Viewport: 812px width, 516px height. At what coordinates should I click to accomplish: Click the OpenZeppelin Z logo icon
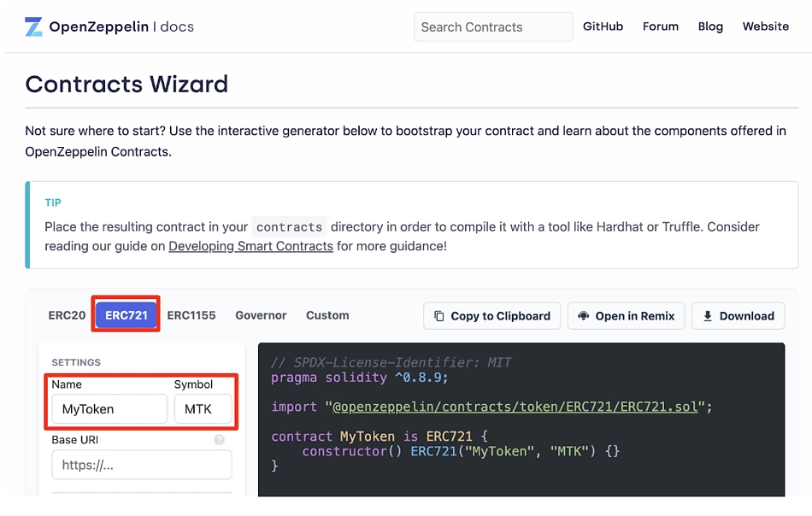(x=33, y=26)
